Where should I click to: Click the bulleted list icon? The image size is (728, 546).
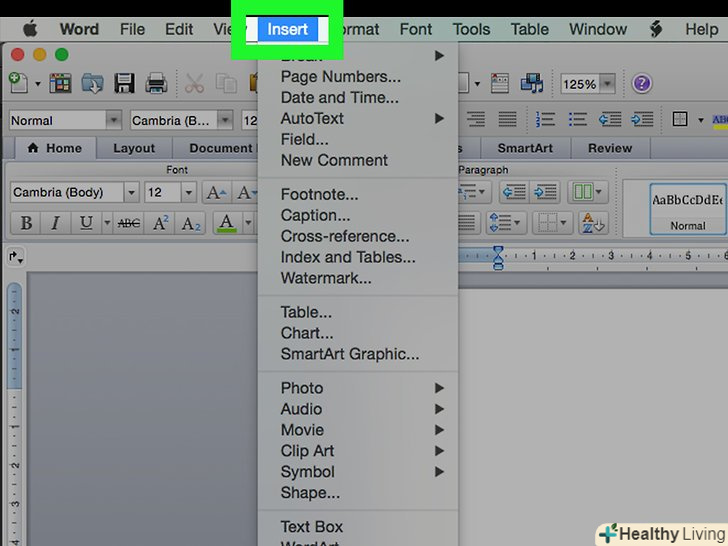[577, 120]
